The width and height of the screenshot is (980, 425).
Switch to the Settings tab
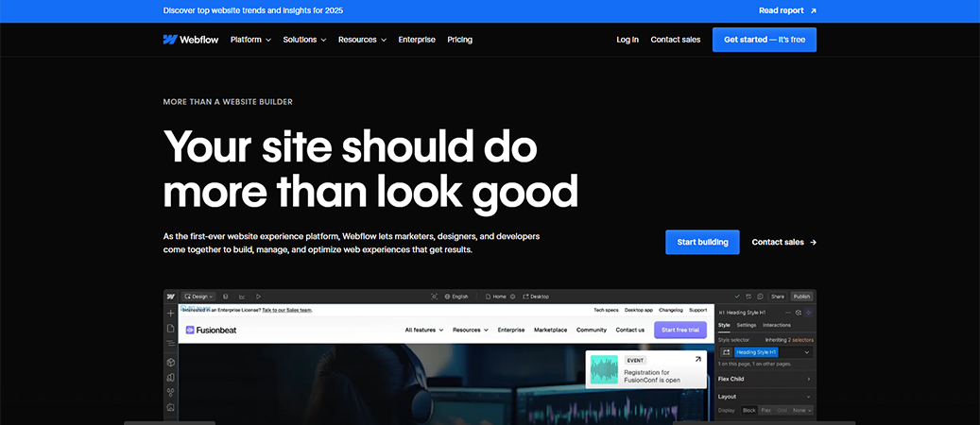[x=747, y=325]
